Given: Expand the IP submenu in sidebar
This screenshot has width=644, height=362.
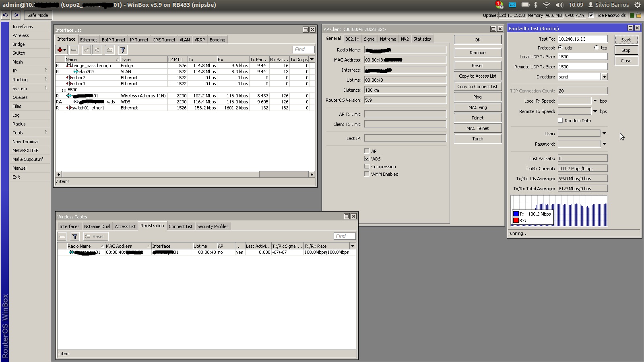Looking at the screenshot, I should coord(46,70).
